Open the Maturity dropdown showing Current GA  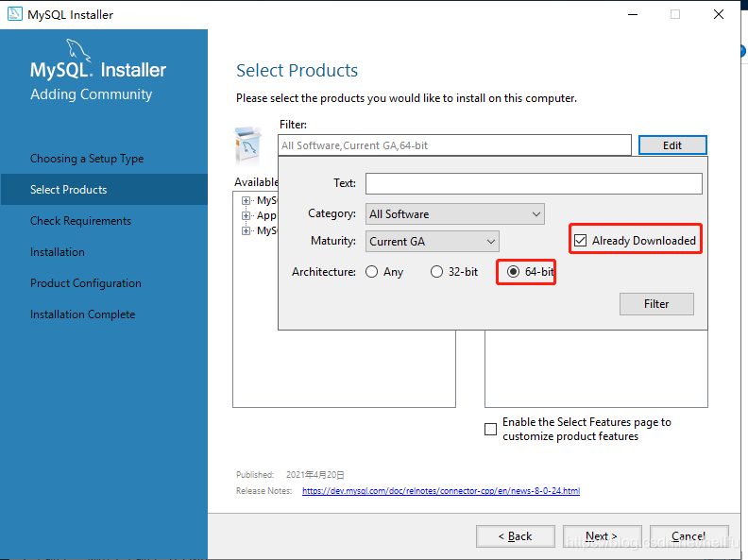tap(433, 242)
